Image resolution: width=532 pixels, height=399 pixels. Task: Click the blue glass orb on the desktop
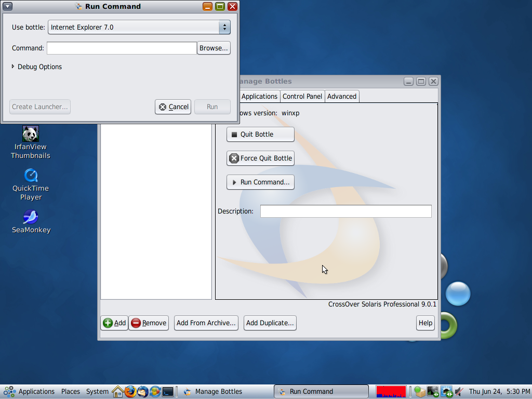(x=458, y=294)
